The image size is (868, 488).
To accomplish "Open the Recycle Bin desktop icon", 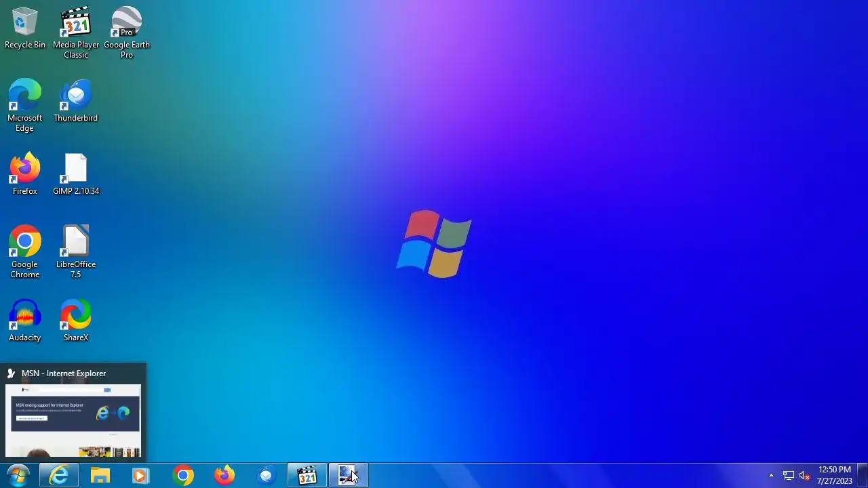I will (x=25, y=28).
